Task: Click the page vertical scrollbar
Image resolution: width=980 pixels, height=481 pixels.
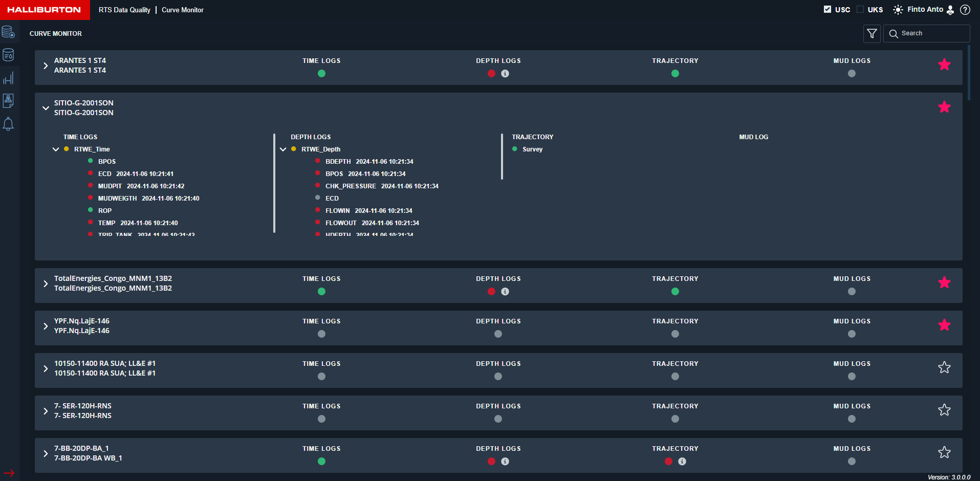Action: coord(969,73)
